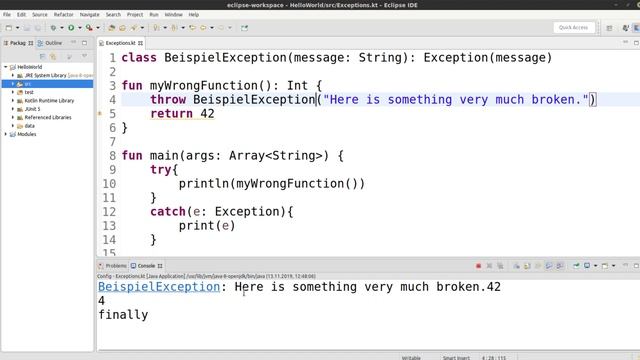Click the Pin Editor toolbar icon
The height and width of the screenshot is (360, 640).
[x=244, y=28]
